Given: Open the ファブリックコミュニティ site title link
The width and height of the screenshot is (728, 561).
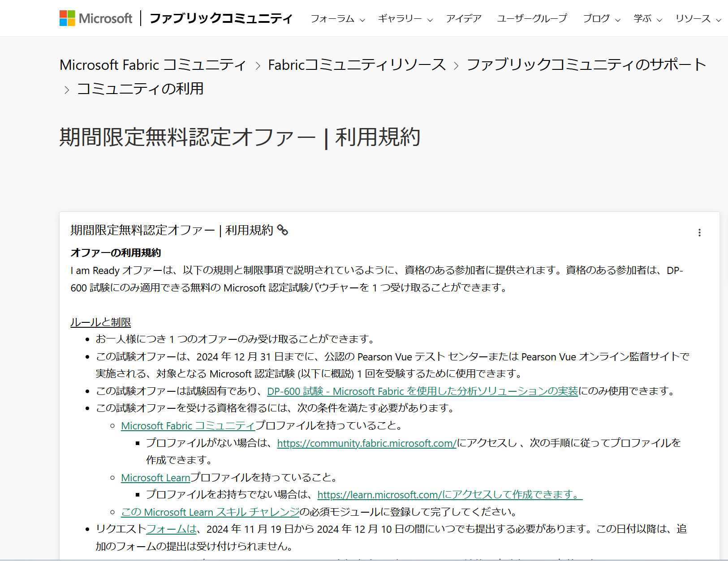Looking at the screenshot, I should point(221,18).
